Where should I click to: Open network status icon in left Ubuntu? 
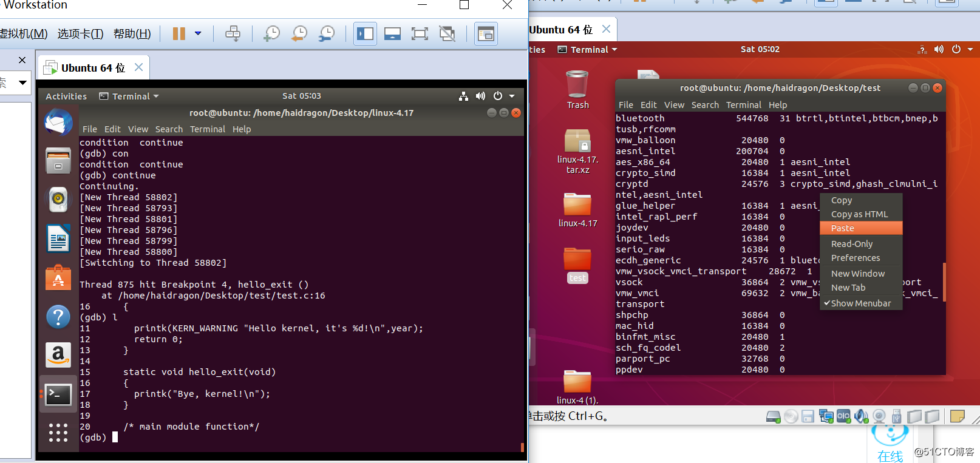(463, 96)
